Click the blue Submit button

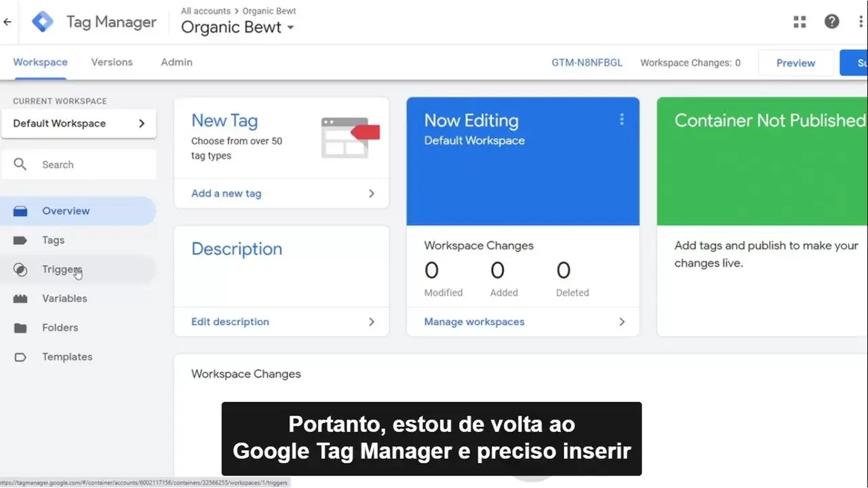coord(854,63)
